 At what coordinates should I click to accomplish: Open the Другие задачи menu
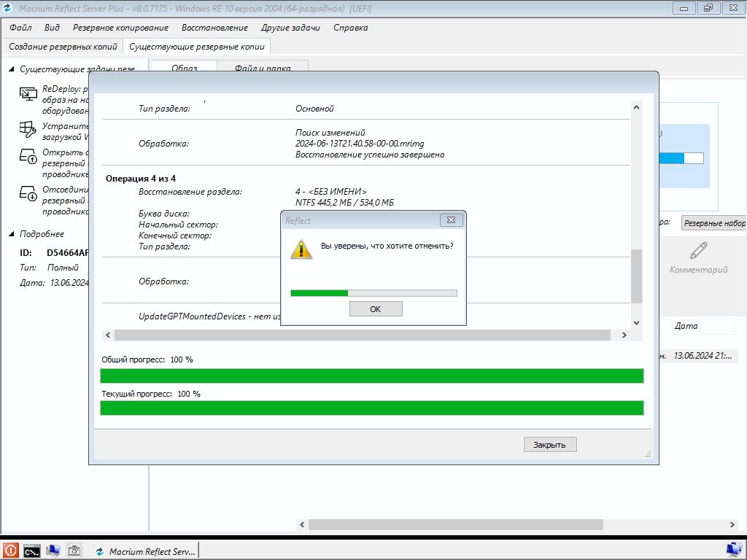pyautogui.click(x=290, y=28)
